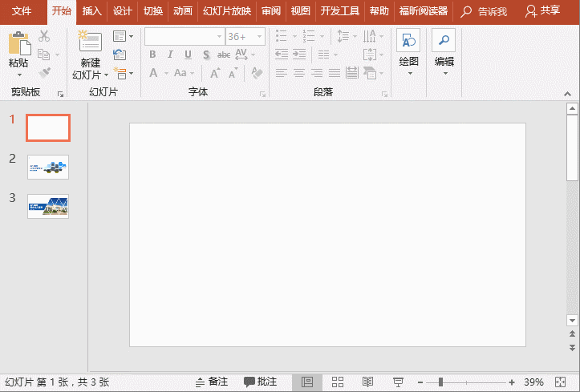Viewport: 580px width, 392px height.
Task: Open the Drawing (绘图) tools icon
Action: (x=408, y=42)
